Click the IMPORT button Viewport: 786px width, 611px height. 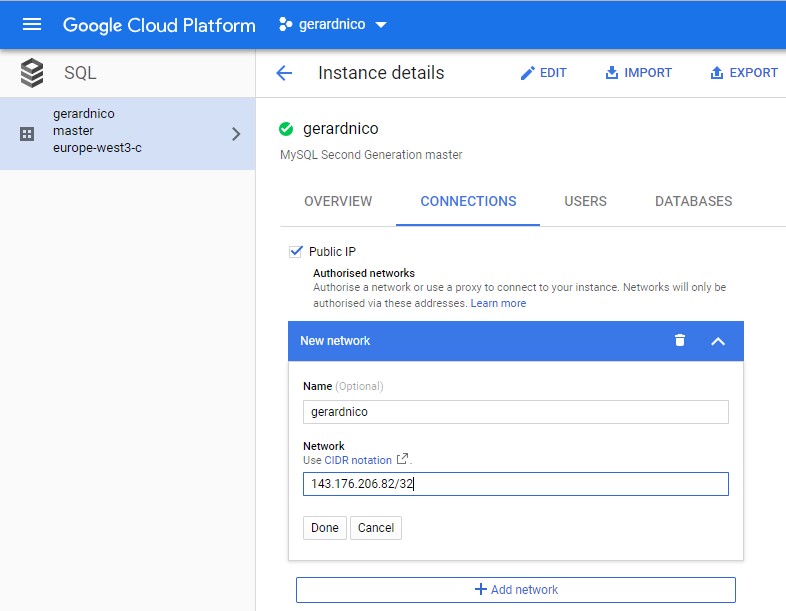[638, 73]
